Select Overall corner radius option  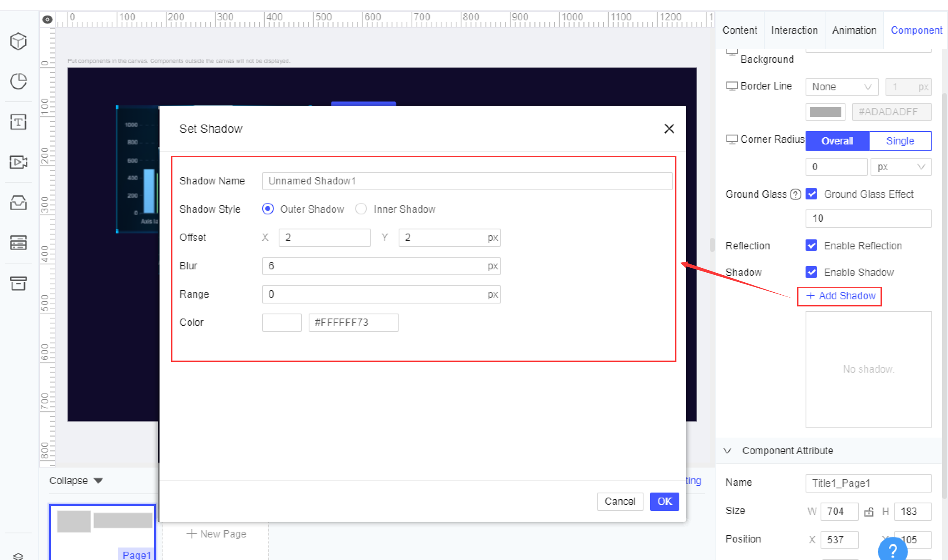point(837,141)
